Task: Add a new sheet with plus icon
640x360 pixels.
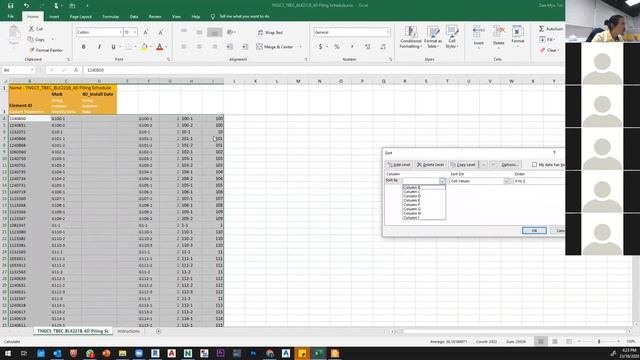Action: point(158,331)
